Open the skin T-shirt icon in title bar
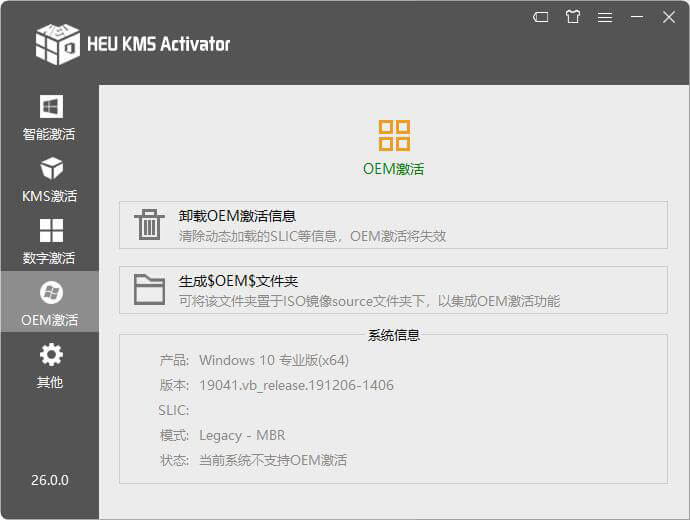 coord(572,17)
